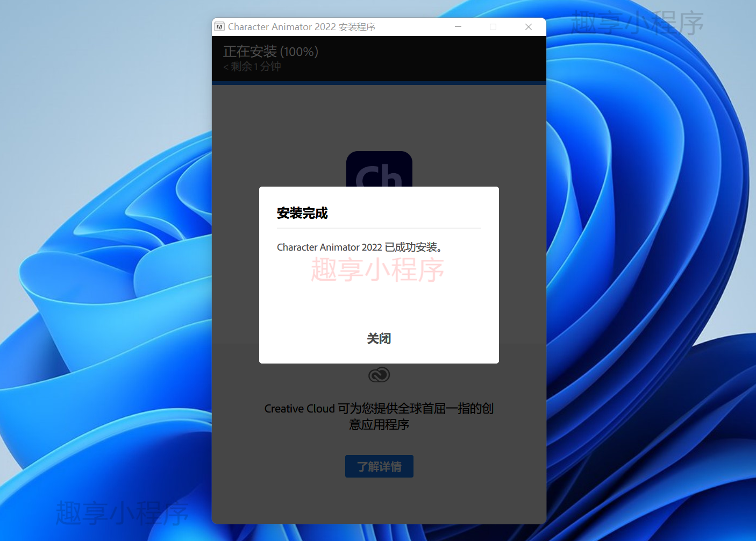Close the Character Animator 2022 installer window
This screenshot has height=541, width=756.
529,27
